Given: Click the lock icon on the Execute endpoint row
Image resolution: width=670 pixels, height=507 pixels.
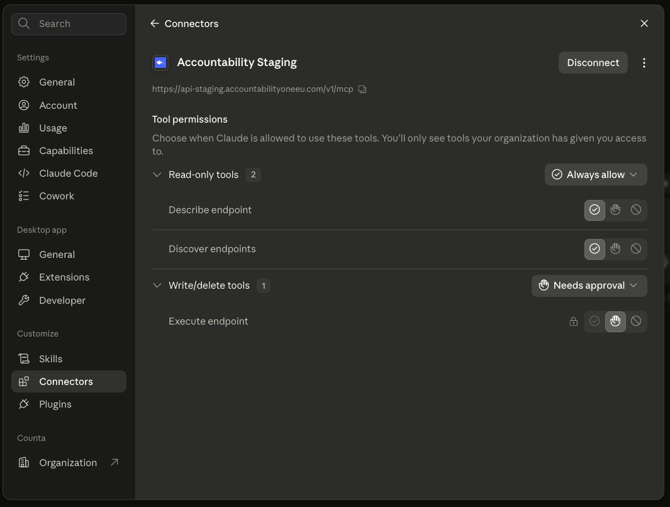Looking at the screenshot, I should point(573,321).
